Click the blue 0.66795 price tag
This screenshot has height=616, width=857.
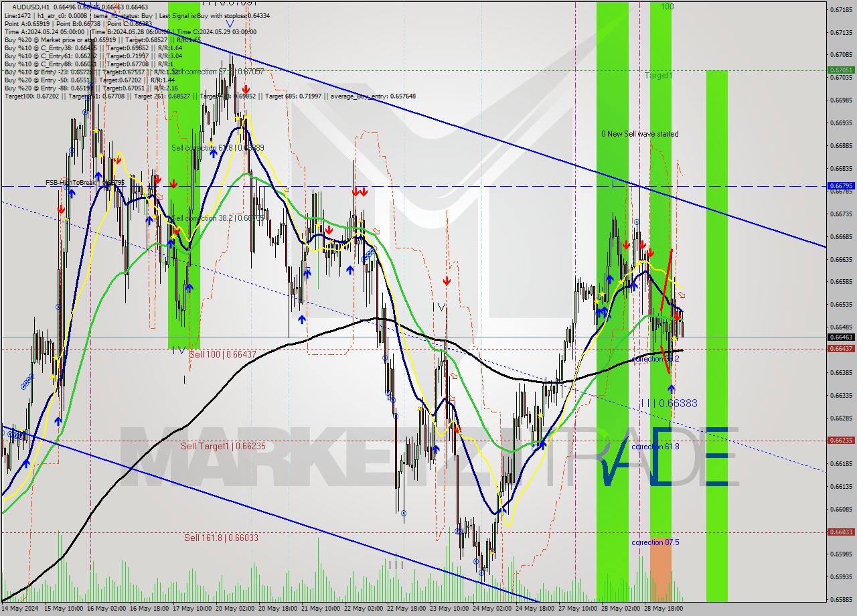(841, 186)
